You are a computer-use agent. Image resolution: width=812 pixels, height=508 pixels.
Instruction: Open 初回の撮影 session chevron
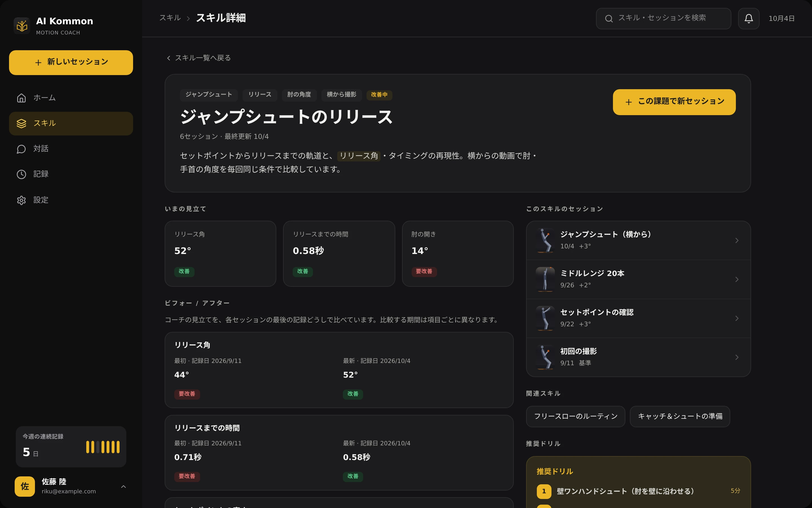[737, 358]
